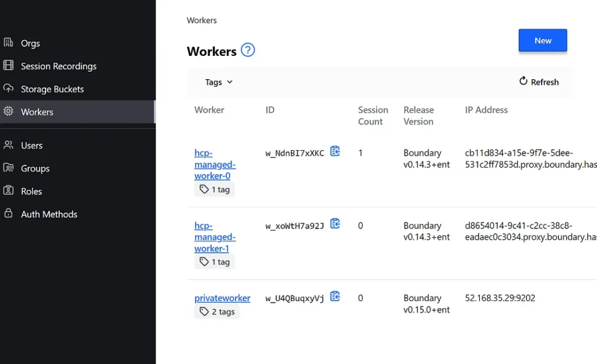Click the Release Version column header
The height and width of the screenshot is (364, 597).
point(419,116)
